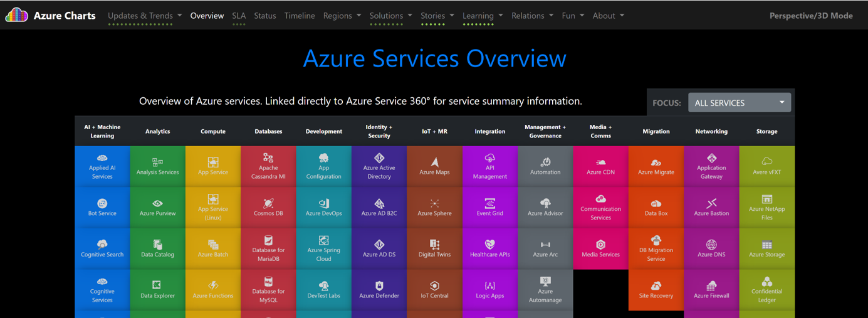Open the Applied AI Services tile

[102, 167]
